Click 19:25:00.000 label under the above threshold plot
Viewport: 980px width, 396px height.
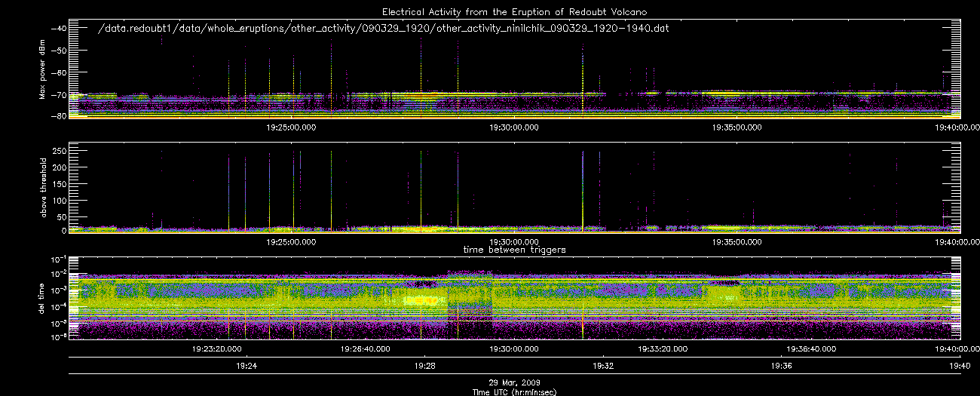(x=292, y=242)
